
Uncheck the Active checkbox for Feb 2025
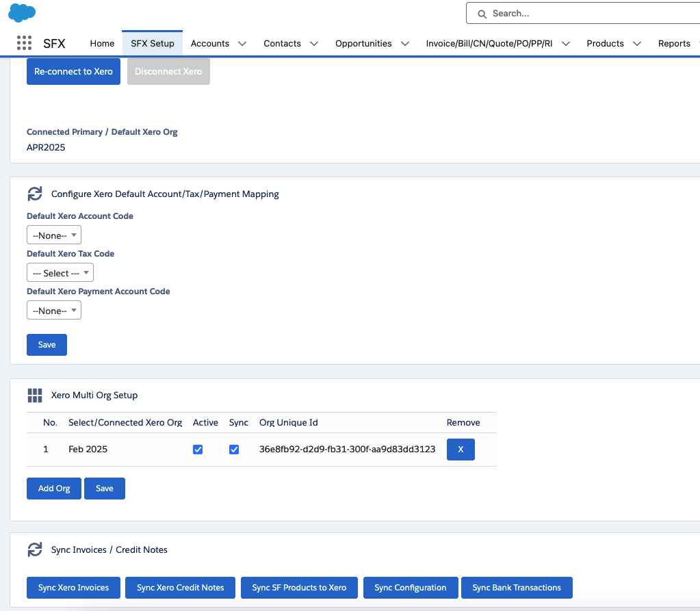198,450
